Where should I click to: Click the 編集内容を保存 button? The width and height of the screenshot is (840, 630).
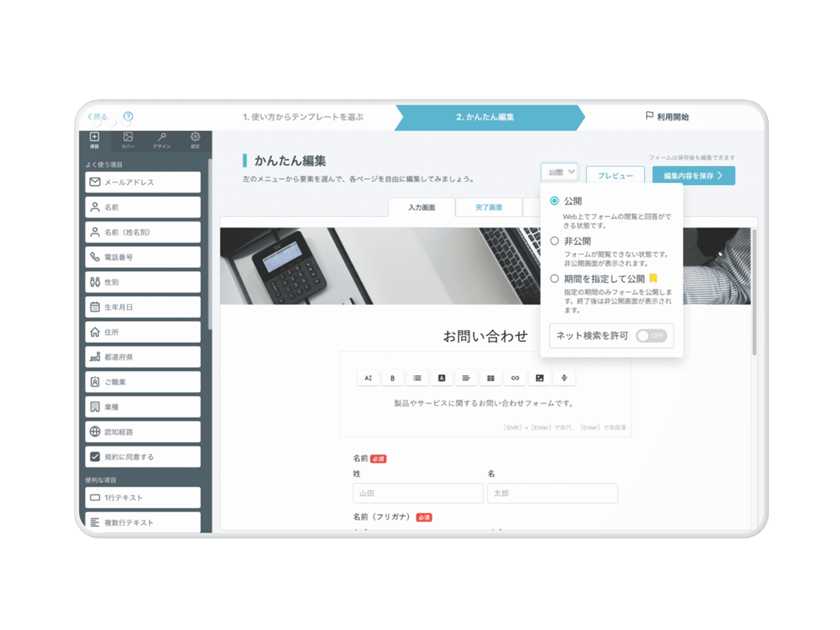click(693, 175)
